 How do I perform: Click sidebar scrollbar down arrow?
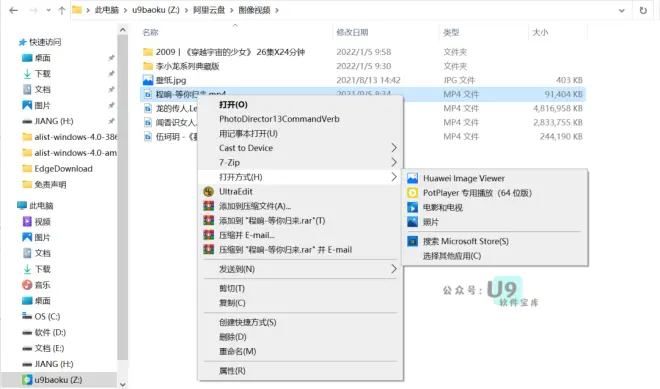click(122, 384)
